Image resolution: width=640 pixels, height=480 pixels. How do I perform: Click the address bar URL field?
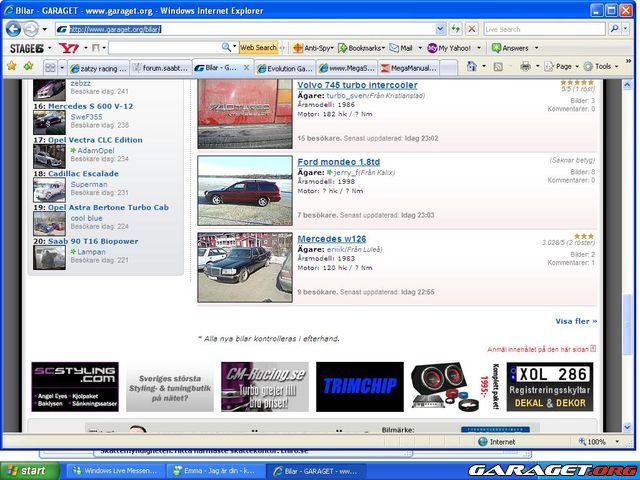click(x=250, y=29)
